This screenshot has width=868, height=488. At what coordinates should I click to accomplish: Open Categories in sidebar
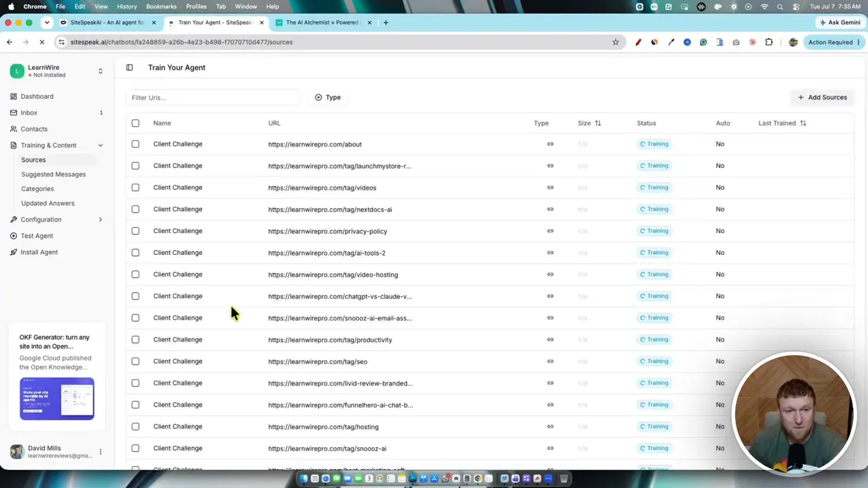(37, 188)
